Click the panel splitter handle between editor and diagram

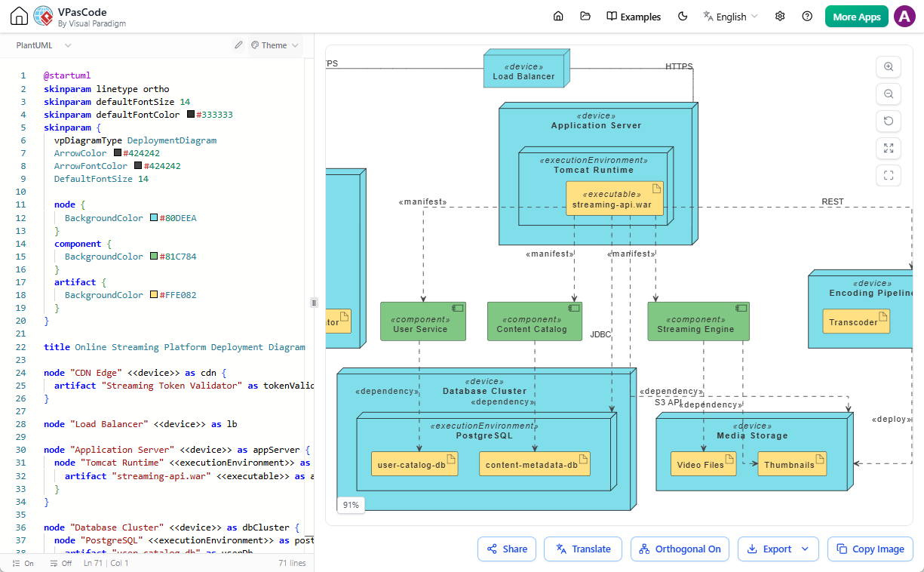(x=314, y=302)
